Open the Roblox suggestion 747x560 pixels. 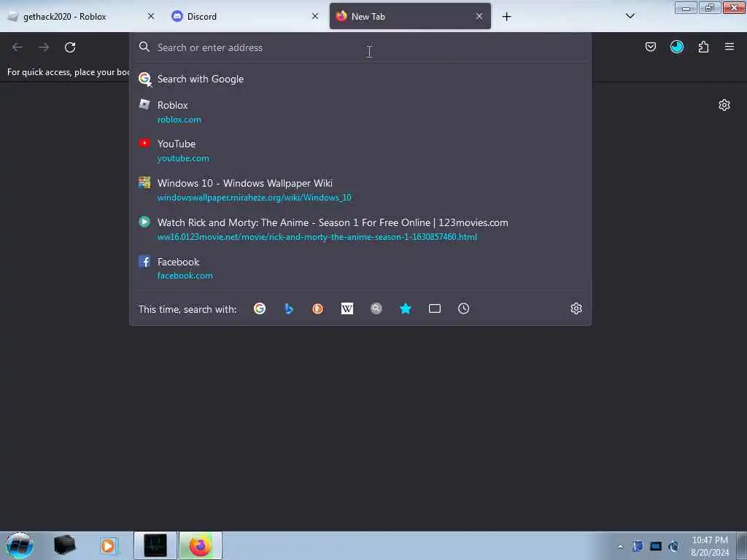click(360, 112)
